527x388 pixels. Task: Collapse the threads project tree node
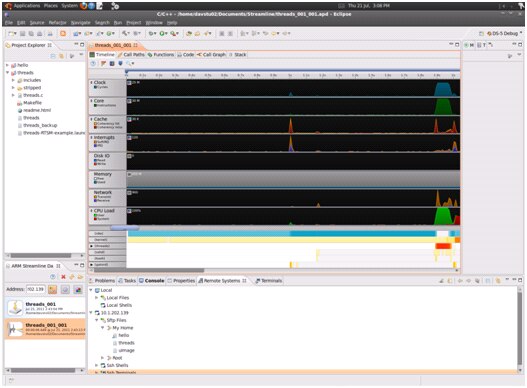click(x=7, y=73)
